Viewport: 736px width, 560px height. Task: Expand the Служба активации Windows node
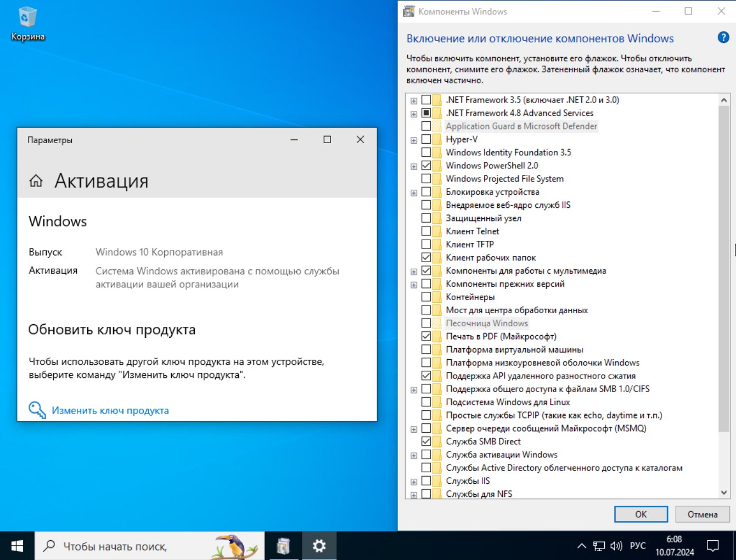coord(414,455)
